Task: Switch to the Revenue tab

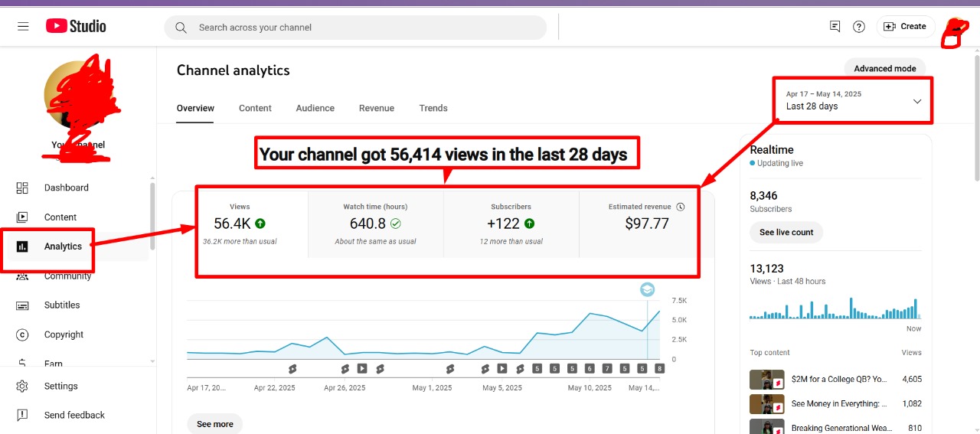Action: pos(376,108)
